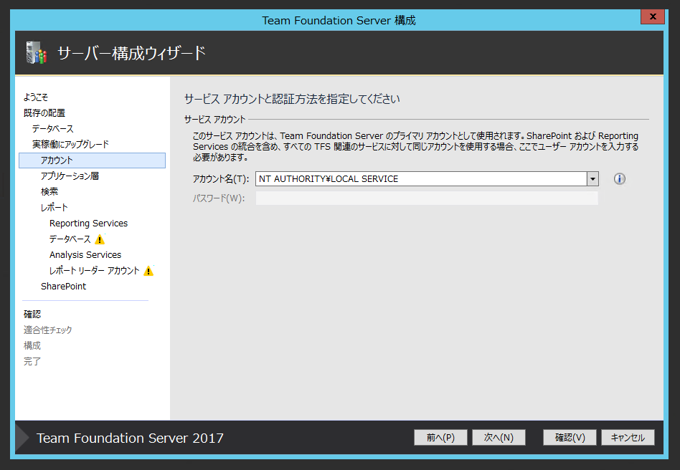The image size is (680, 470).
Task: Select ようこそ in the wizard navigation
Action: 36,97
